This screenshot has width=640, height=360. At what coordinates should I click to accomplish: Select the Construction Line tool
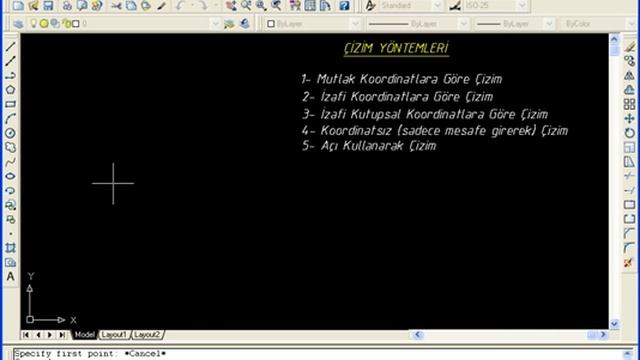point(10,61)
